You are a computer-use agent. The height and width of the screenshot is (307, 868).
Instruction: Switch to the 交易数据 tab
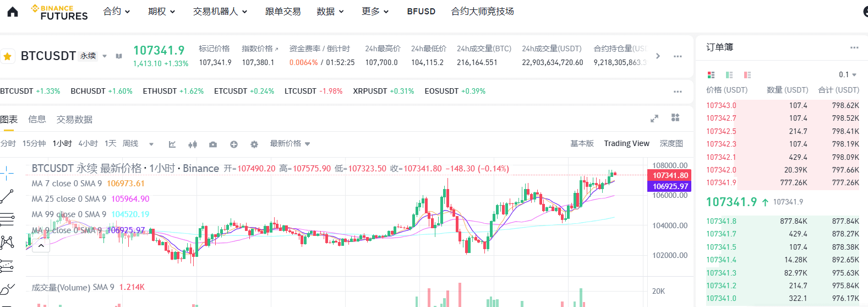74,120
